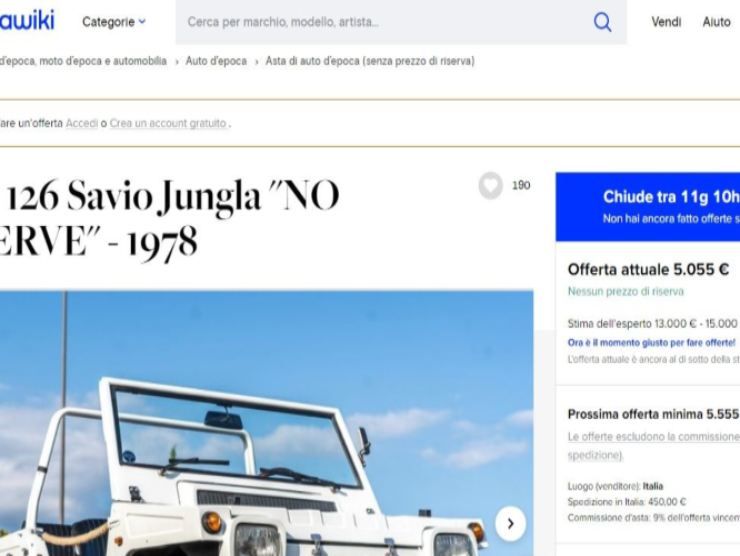Screen dimensions: 740x556
Task: Click the Savio Jungla auction title heading
Action: (169, 218)
